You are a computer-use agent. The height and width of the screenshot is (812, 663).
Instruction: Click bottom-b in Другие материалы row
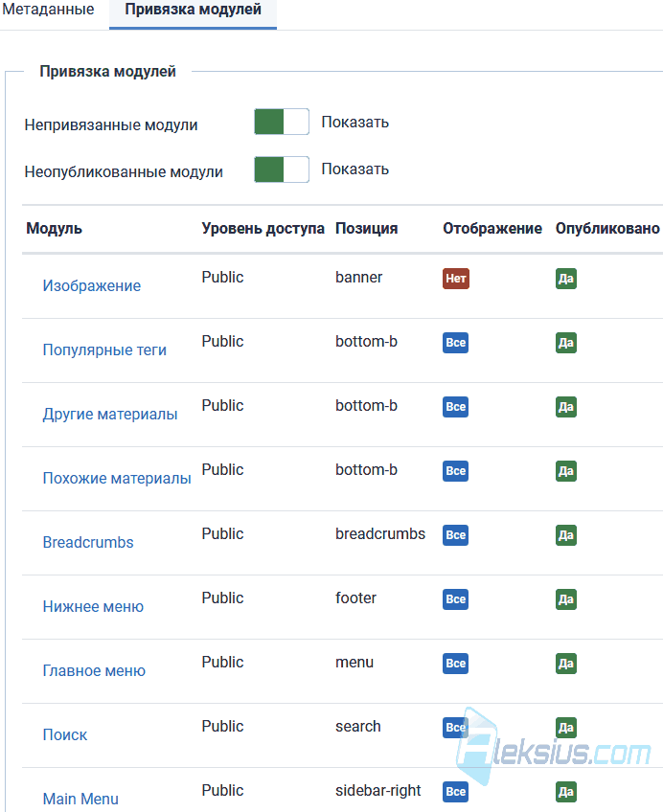pos(366,405)
